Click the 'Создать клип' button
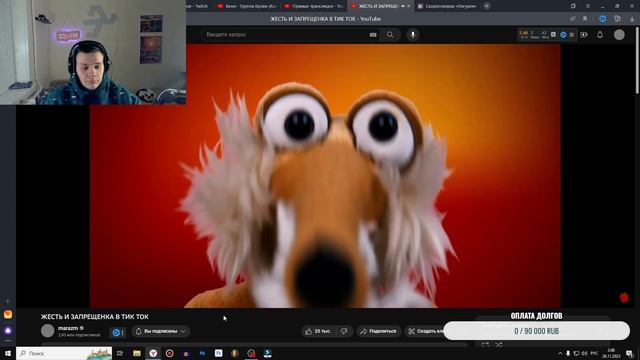Viewport: 640px width, 360px height. [x=425, y=331]
